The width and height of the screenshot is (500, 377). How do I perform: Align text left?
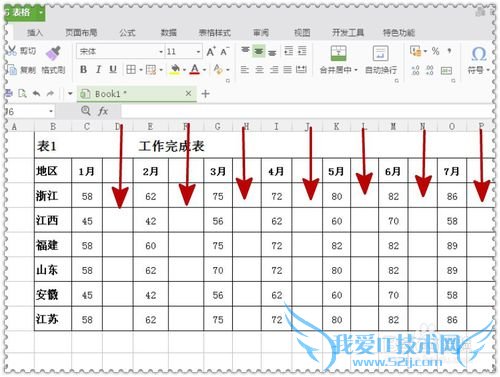click(245, 70)
